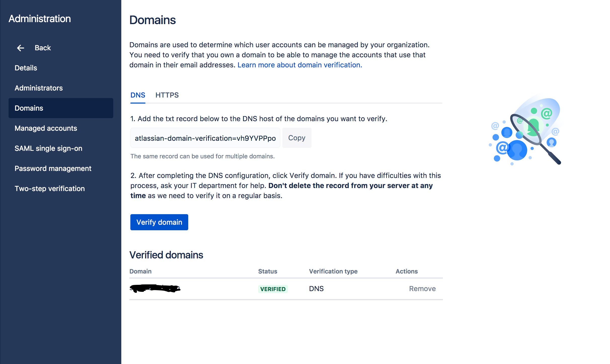Click the VERIFIED status badge
610x364 pixels.
273,289
